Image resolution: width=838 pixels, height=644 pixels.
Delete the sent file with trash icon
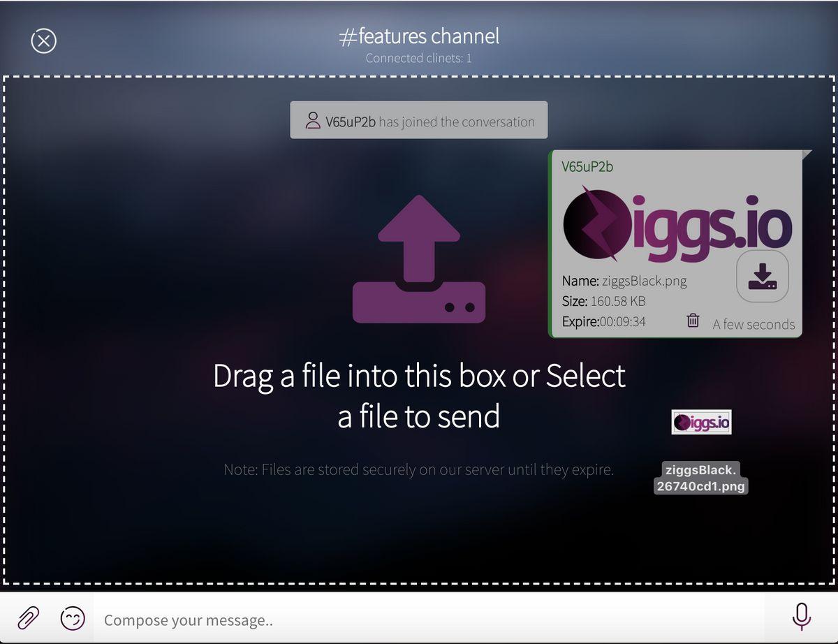pos(693,321)
